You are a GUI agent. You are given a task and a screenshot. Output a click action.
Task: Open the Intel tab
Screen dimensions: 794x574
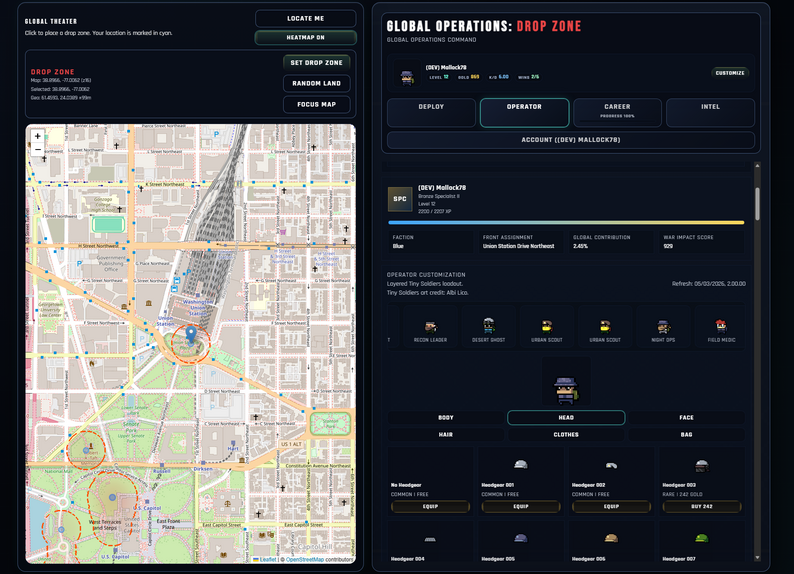tap(710, 112)
